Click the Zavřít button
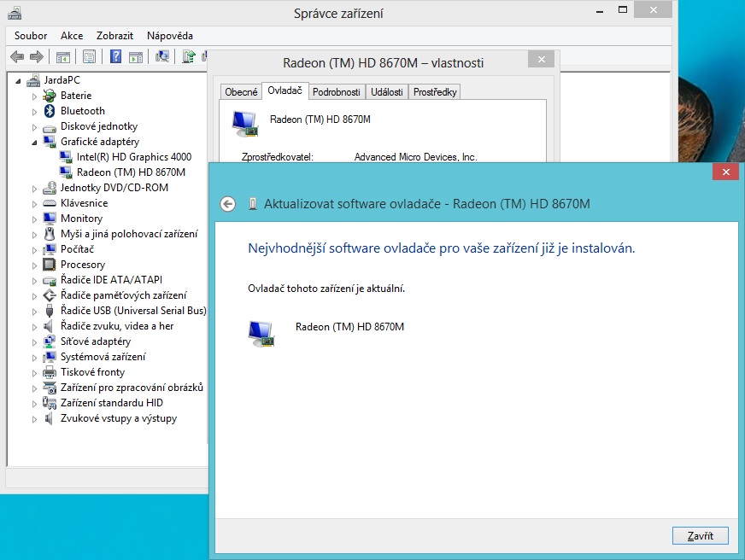The image size is (745, 560). pyautogui.click(x=701, y=536)
